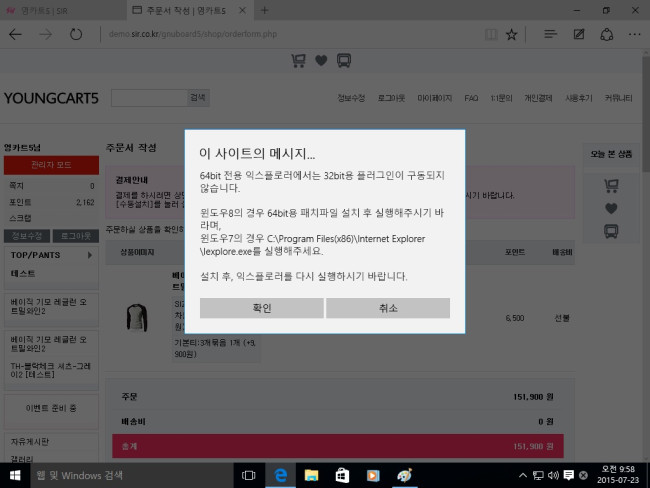Open the Edge Hub icon
The image size is (650, 488).
pos(549,34)
